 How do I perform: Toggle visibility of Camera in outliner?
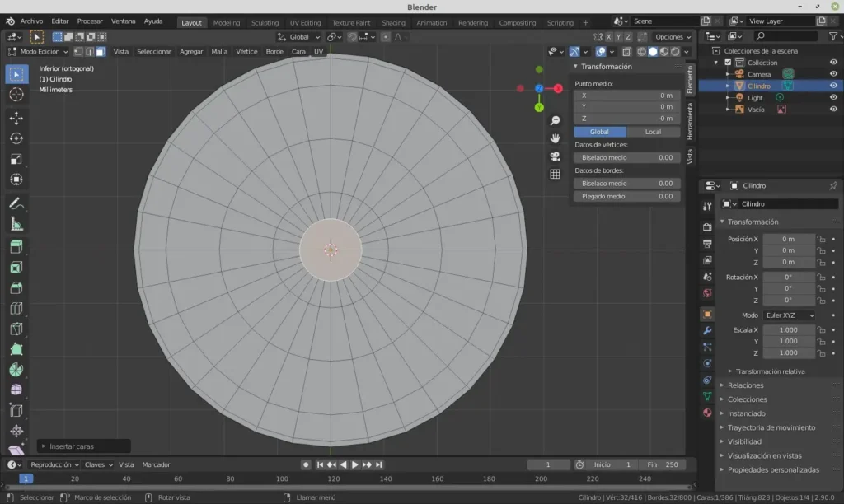(833, 73)
